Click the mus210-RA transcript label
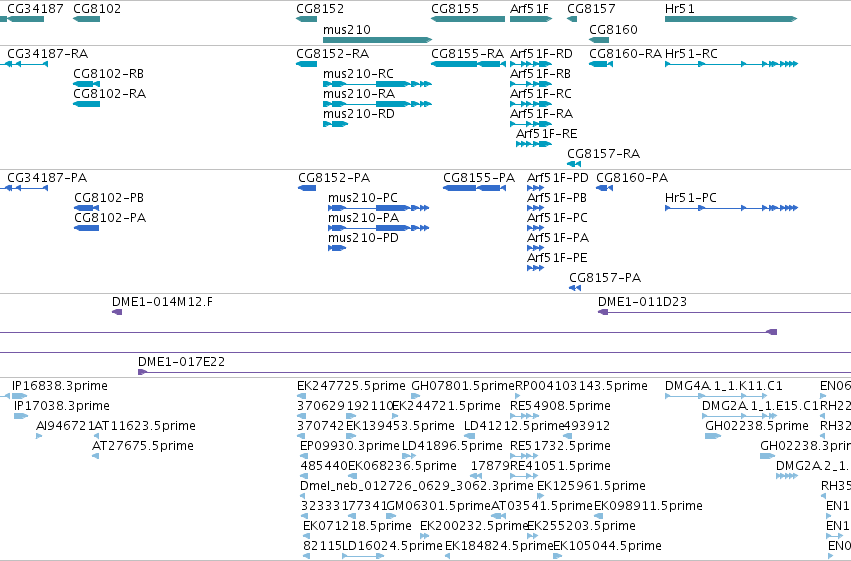This screenshot has height=561, width=851. (359, 94)
